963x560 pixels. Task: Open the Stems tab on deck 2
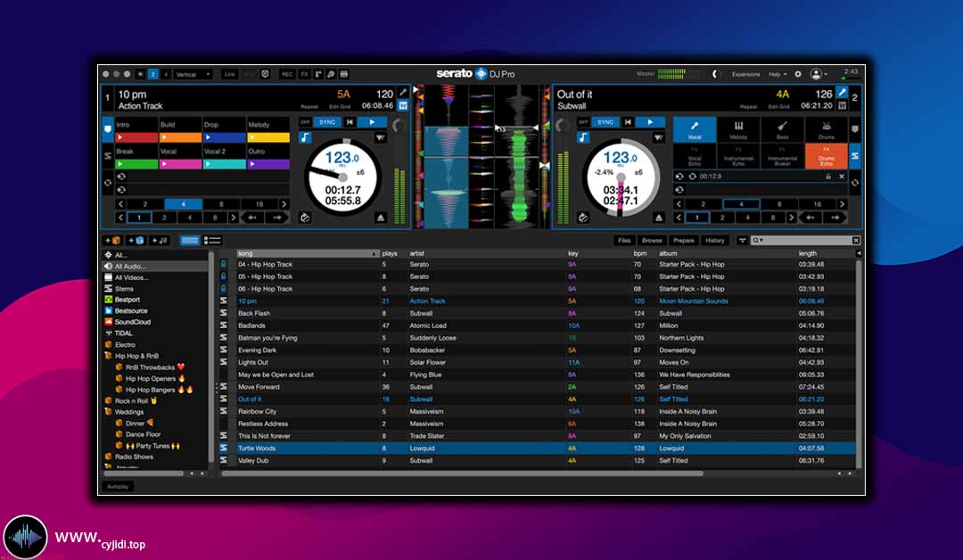point(854,156)
